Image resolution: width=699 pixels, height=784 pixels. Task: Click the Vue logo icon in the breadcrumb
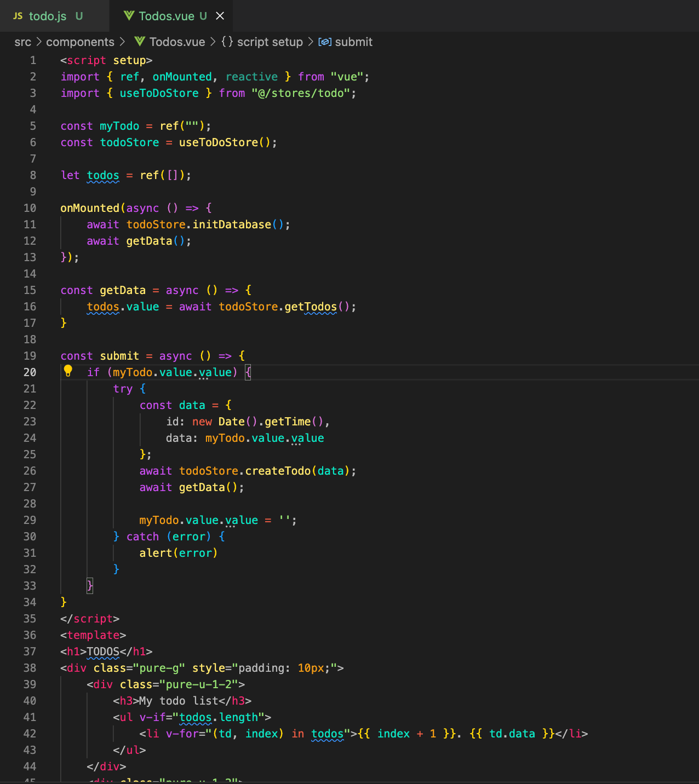140,42
